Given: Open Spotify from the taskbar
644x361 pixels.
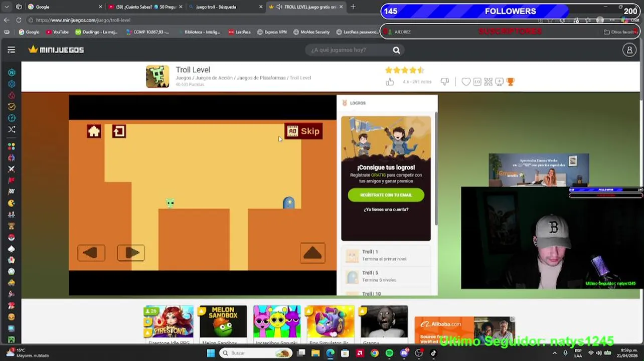Looking at the screenshot, I should (389, 353).
